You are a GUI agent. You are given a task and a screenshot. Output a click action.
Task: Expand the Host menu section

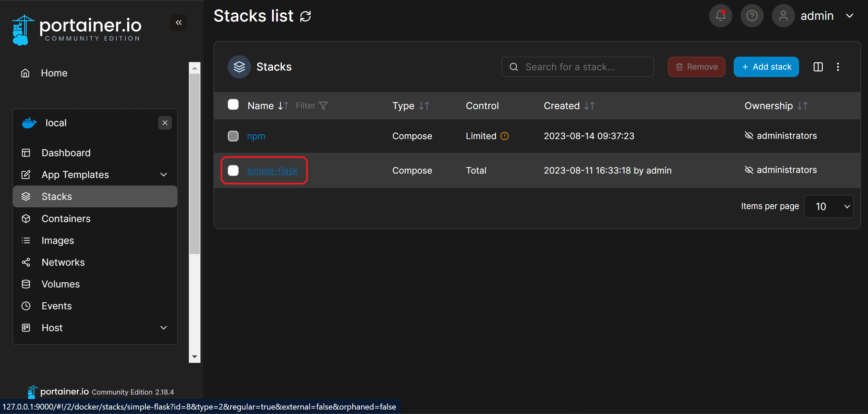163,328
